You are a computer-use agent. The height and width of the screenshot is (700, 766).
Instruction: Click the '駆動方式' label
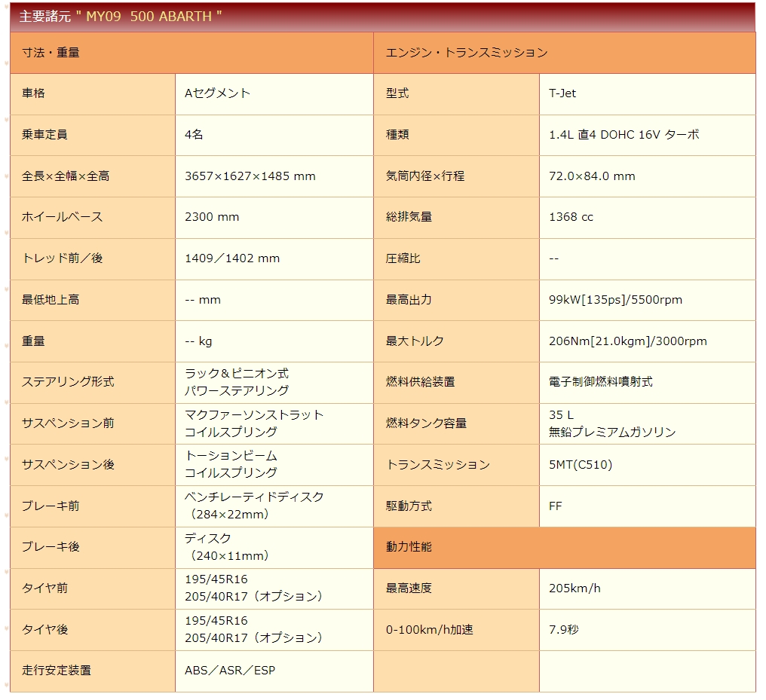coord(409,506)
